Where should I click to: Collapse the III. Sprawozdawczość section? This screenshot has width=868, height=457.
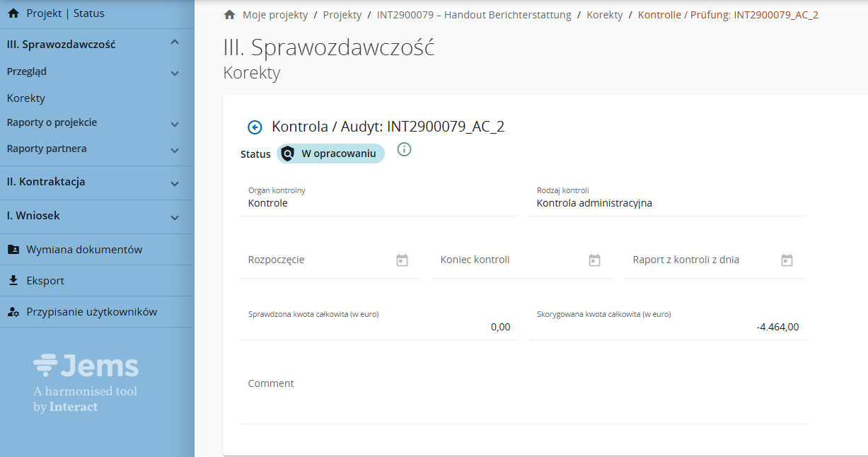click(x=175, y=43)
